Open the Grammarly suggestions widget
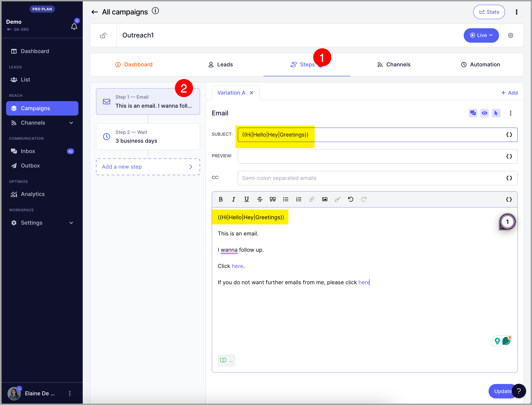The width and height of the screenshot is (532, 405). click(x=502, y=341)
